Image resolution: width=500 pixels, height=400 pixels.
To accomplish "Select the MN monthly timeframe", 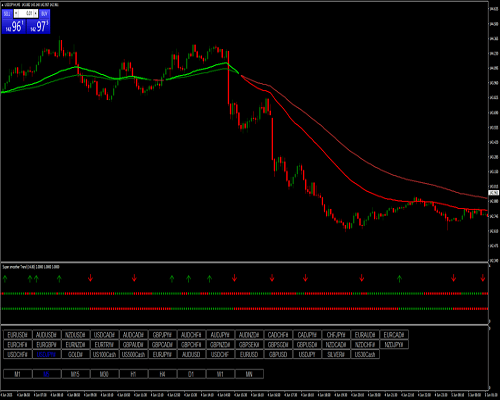I will tap(249, 374).
